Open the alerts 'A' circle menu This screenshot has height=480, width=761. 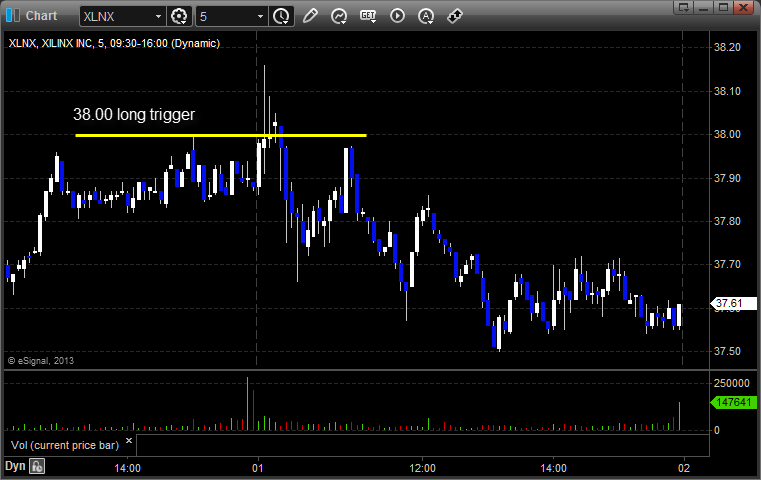[426, 16]
